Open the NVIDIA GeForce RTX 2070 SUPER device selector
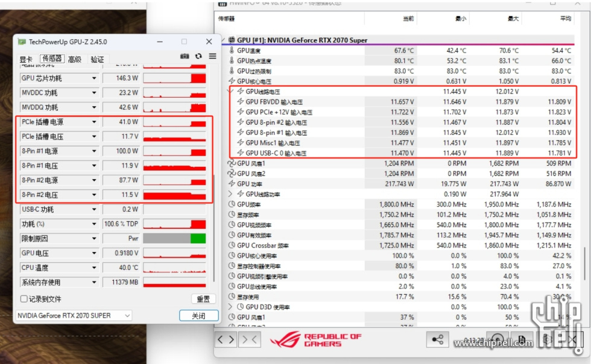591x364 pixels. point(74,315)
